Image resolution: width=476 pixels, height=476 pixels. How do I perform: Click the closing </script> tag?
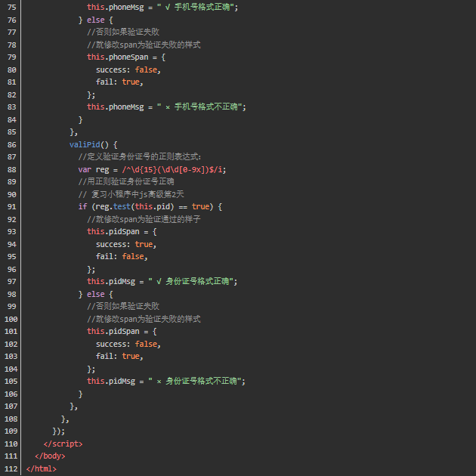pos(63,444)
